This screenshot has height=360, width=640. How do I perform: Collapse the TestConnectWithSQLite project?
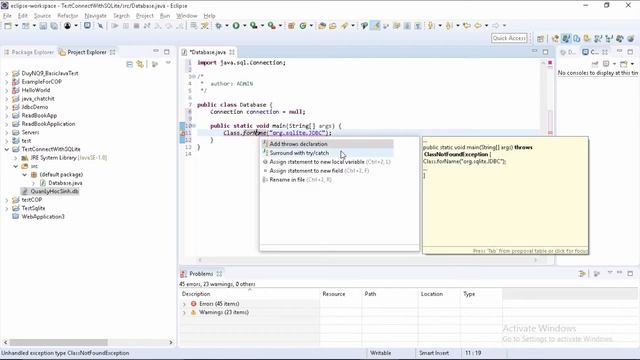[x=7, y=149]
